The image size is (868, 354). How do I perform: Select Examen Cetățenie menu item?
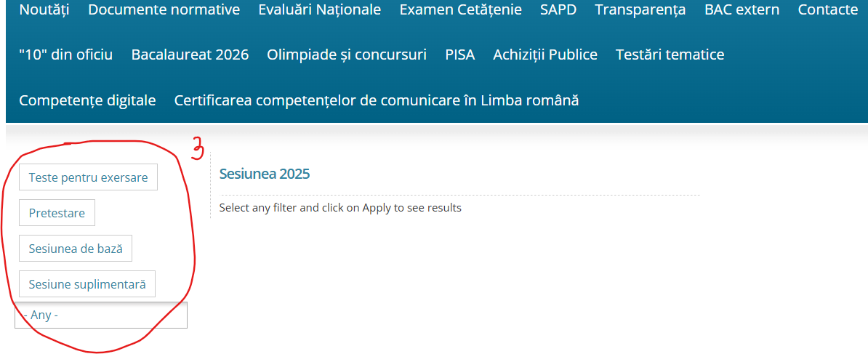[460, 9]
